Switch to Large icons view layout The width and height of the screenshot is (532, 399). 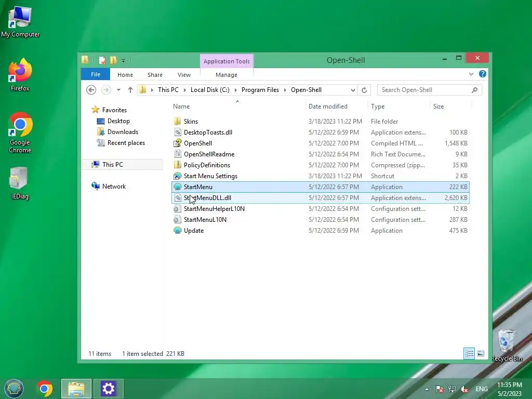pos(481,353)
